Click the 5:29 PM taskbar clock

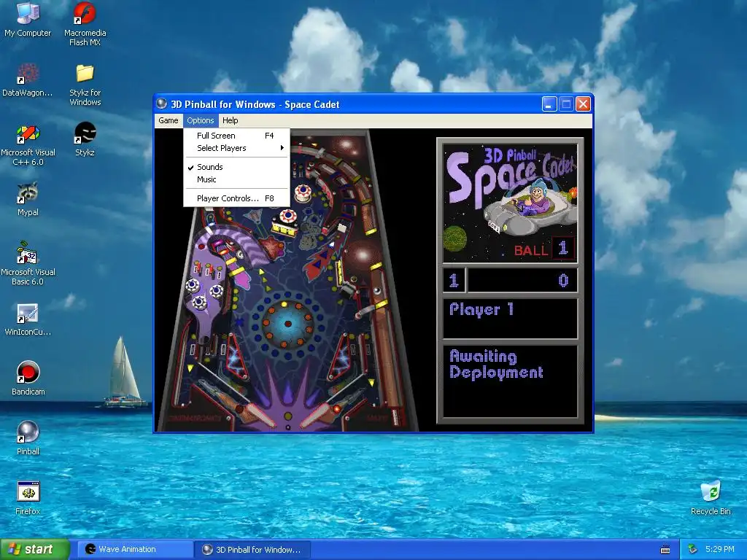point(720,549)
